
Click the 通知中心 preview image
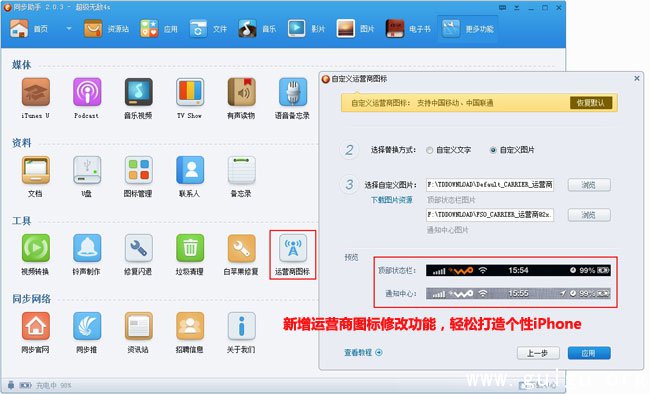[x=518, y=294]
